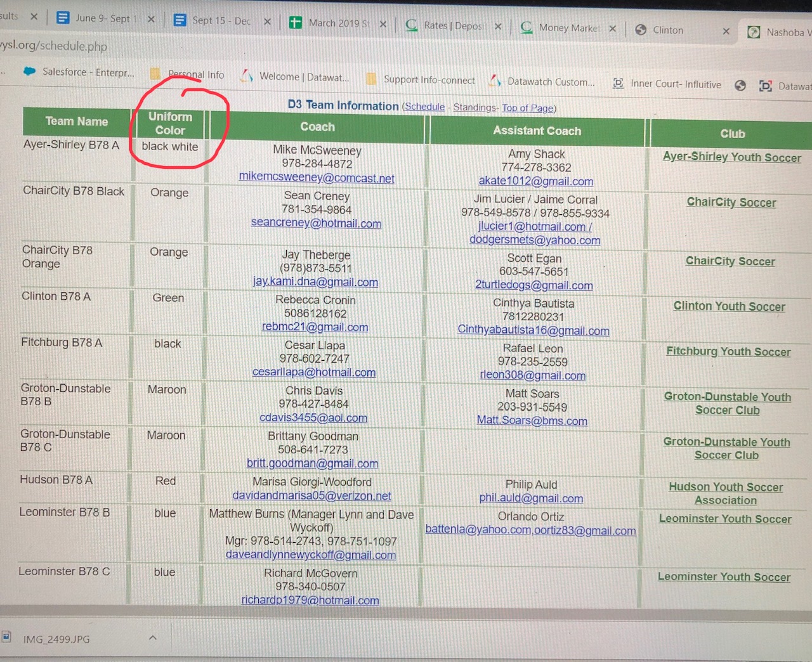Close the Money Market tab
812x662 pixels.
point(612,29)
